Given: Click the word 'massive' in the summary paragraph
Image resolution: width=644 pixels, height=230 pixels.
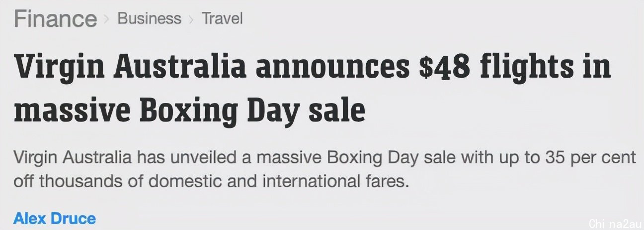Looking at the screenshot, I should coord(291,159).
